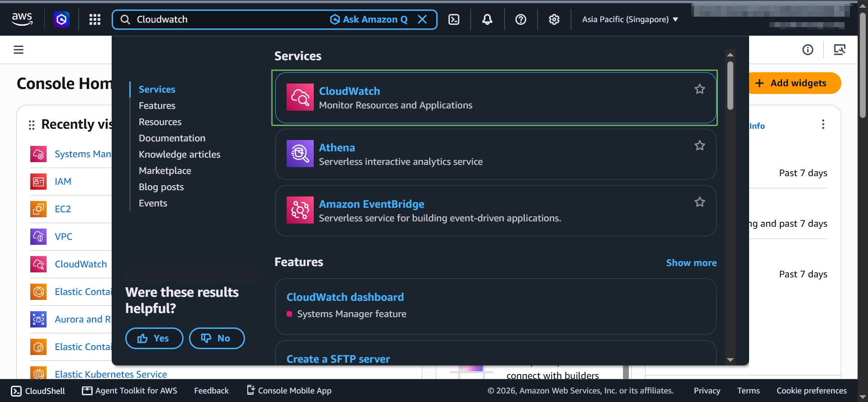Select Events in search categories
This screenshot has width=868, height=402.
tap(153, 203)
